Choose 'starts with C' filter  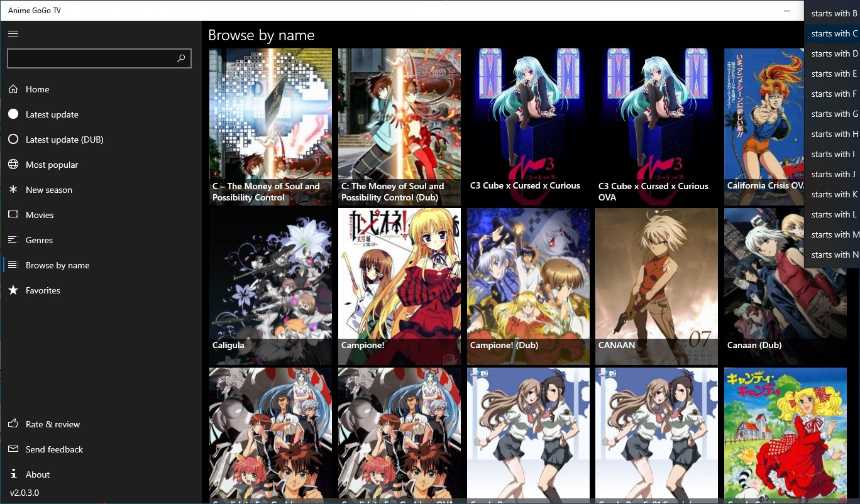[x=832, y=33]
